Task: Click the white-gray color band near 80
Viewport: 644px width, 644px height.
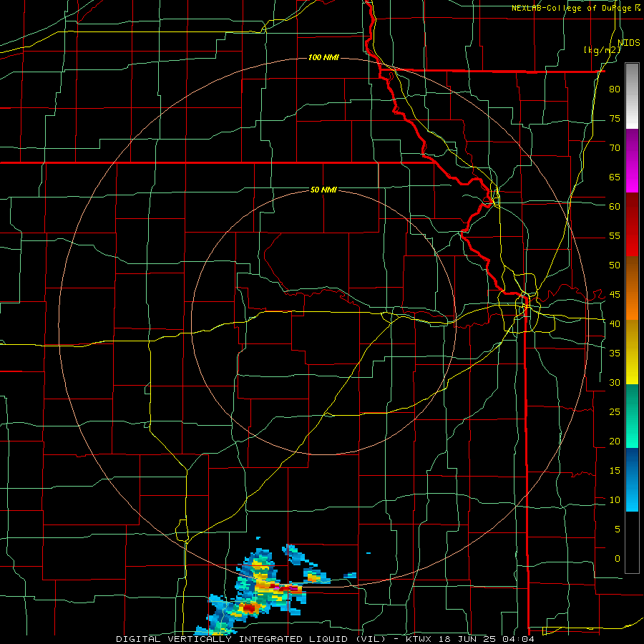Action: point(632,96)
